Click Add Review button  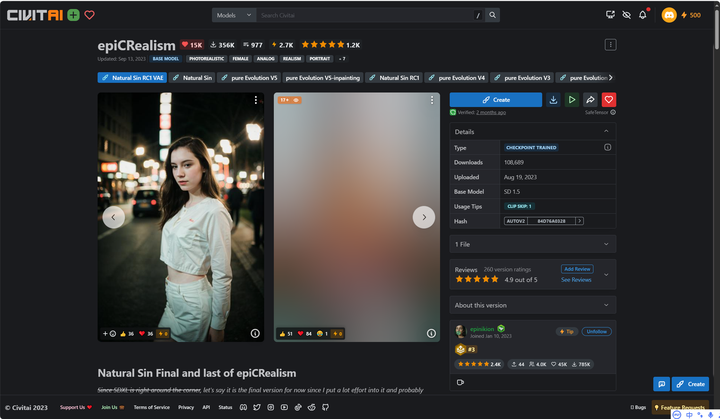pos(577,269)
